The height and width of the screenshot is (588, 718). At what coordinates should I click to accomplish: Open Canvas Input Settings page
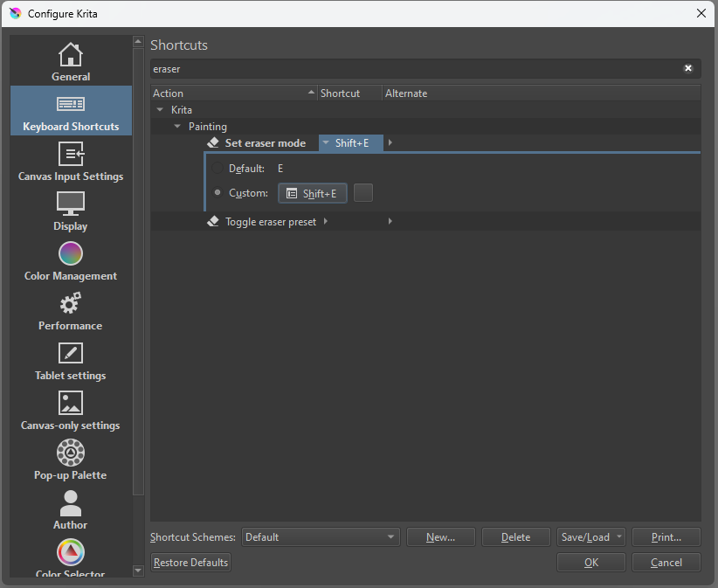click(x=71, y=161)
